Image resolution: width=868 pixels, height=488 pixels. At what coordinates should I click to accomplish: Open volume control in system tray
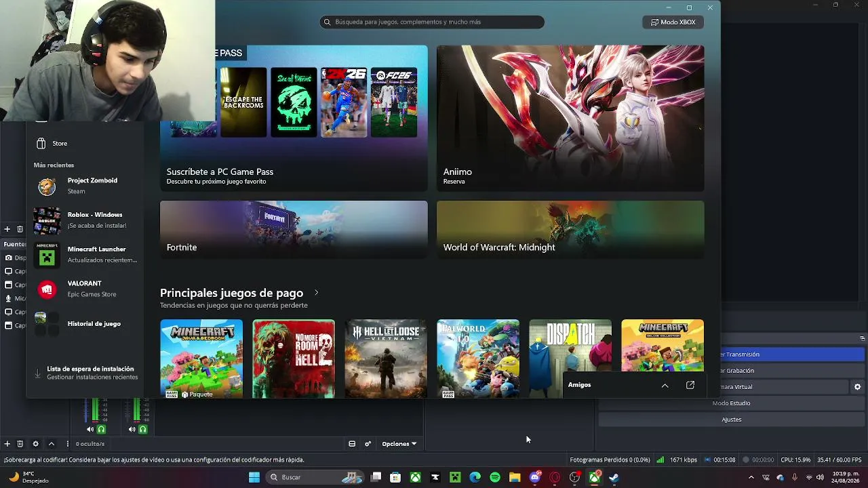(820, 477)
